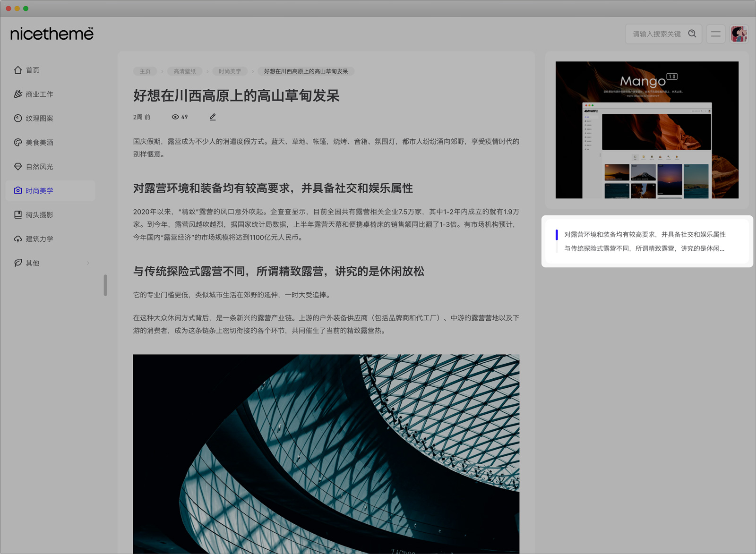Click the book icon beside 街头摄影

[x=18, y=214]
